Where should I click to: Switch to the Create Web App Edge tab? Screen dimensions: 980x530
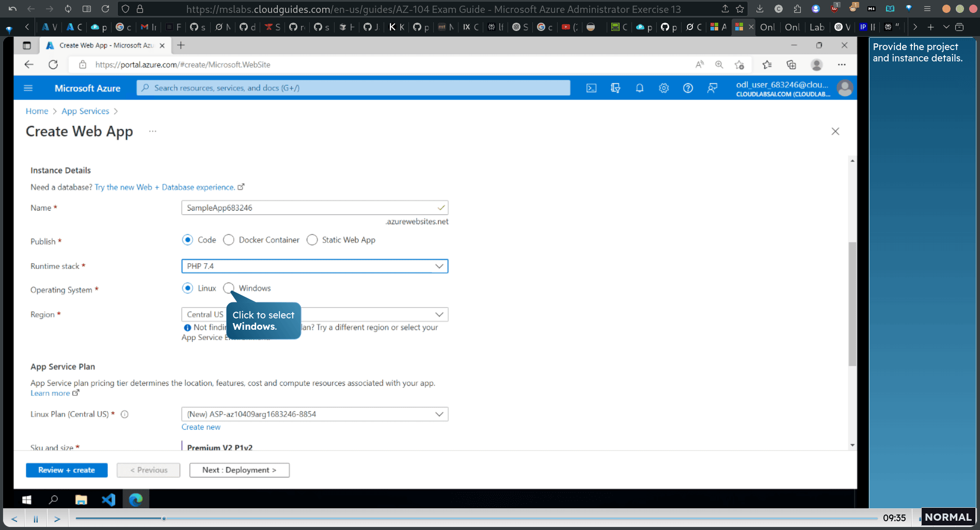click(106, 45)
